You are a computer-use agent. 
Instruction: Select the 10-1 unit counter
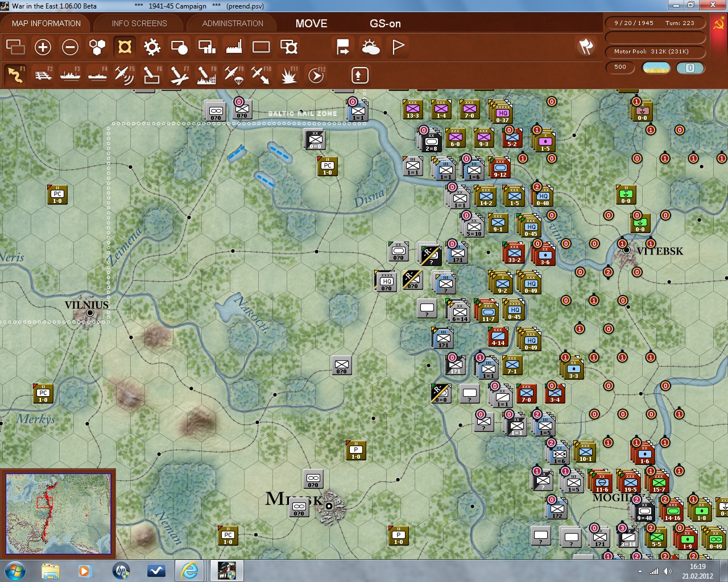pyautogui.click(x=586, y=452)
